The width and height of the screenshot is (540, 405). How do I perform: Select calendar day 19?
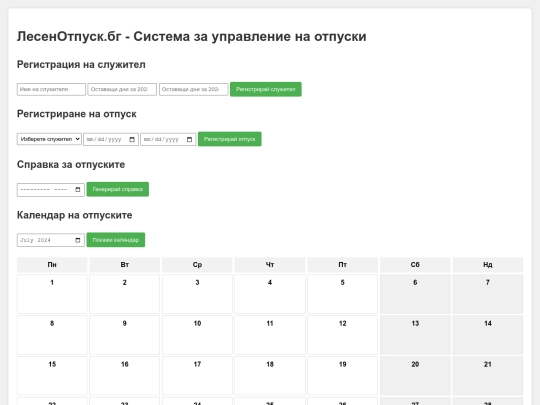click(343, 376)
